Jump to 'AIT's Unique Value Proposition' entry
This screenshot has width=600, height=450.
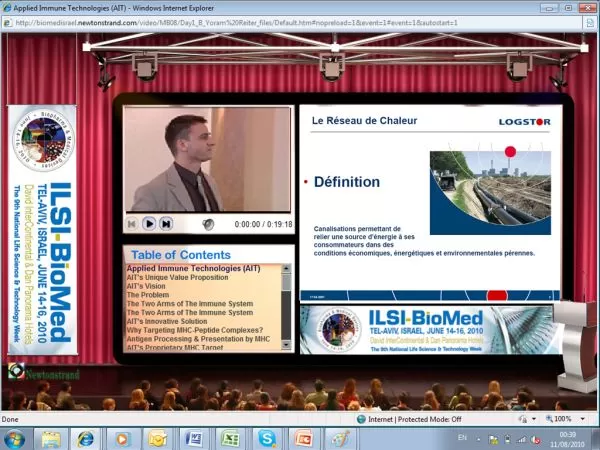(x=177, y=277)
